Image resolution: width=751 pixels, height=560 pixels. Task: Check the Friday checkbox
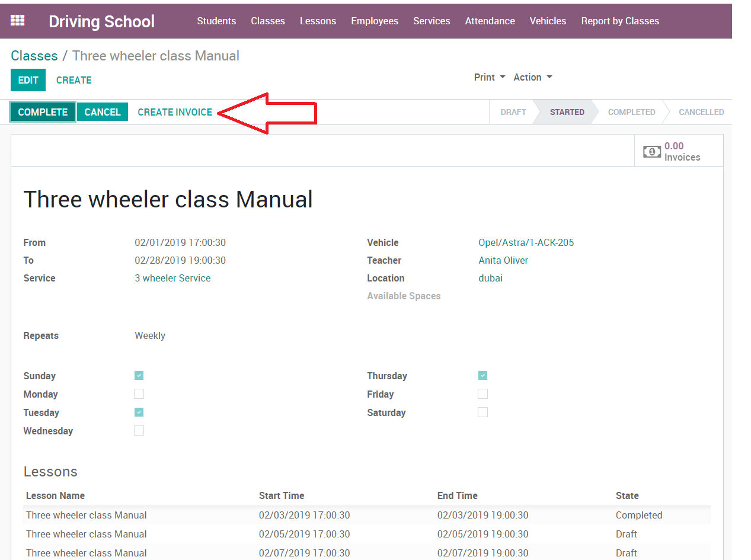(482, 394)
